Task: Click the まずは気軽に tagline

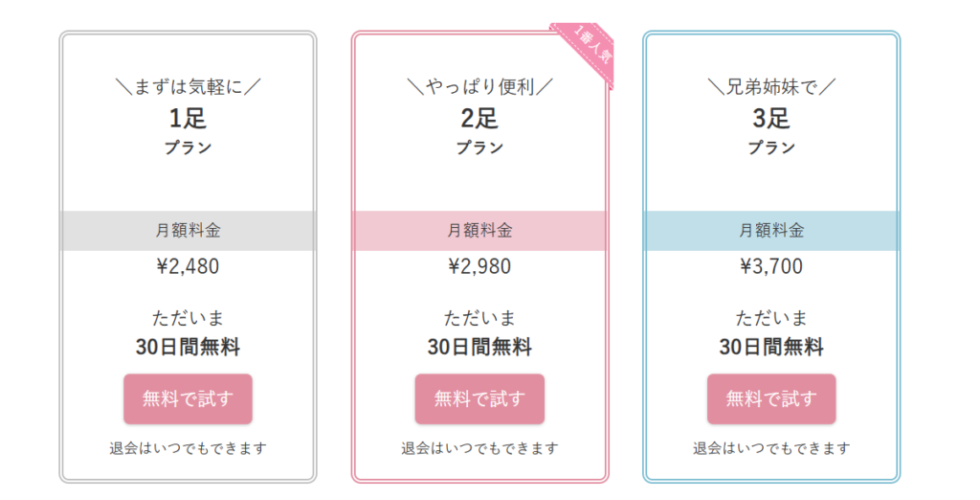Action: [x=188, y=88]
